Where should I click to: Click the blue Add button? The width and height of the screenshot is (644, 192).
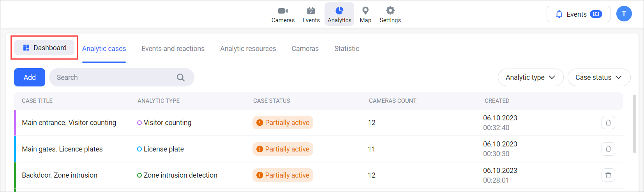click(x=30, y=78)
